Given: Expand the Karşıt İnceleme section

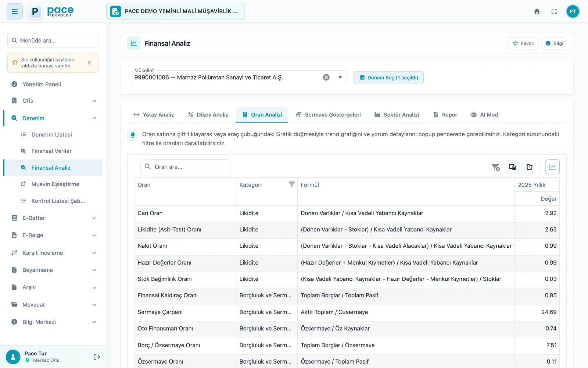Looking at the screenshot, I should pos(53,253).
